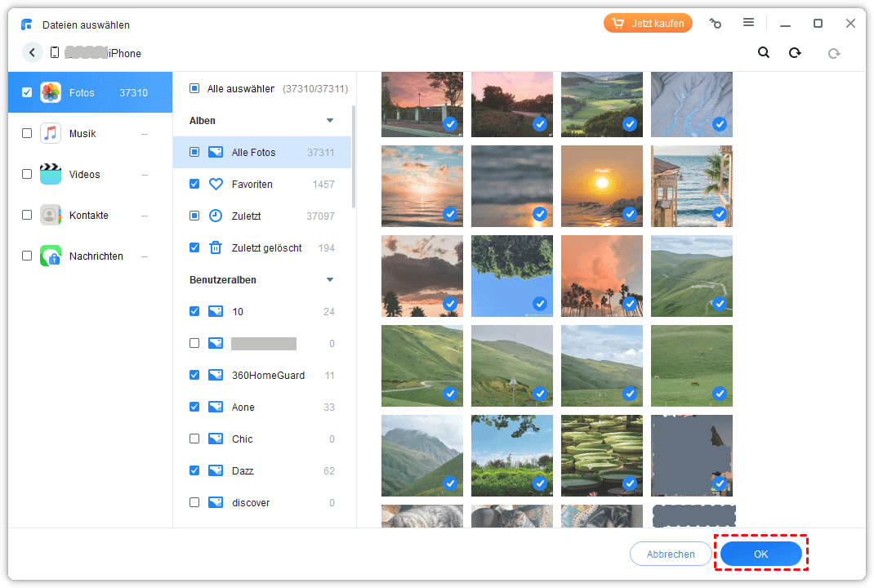Open the search magnifier icon

(x=764, y=53)
